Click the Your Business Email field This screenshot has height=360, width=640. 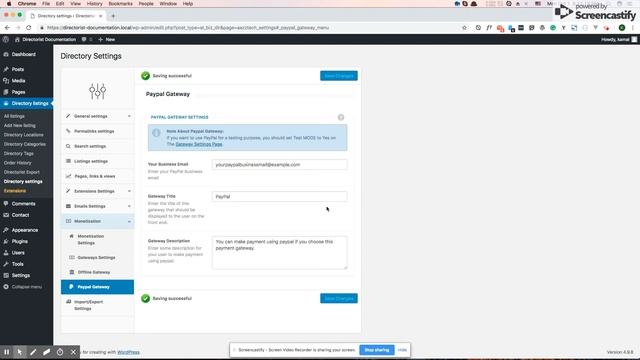point(280,164)
